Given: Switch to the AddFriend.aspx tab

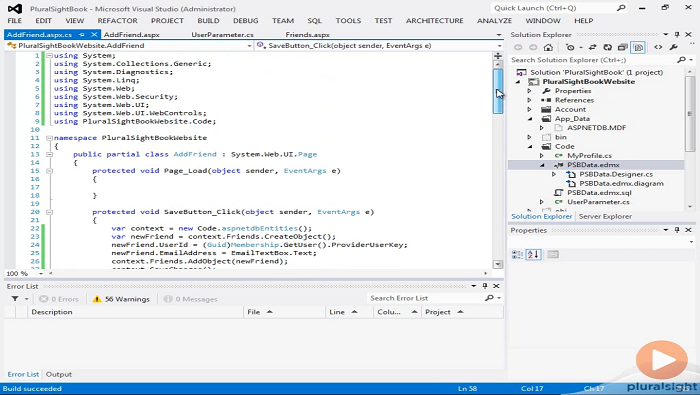Looking at the screenshot, I should click(x=132, y=34).
